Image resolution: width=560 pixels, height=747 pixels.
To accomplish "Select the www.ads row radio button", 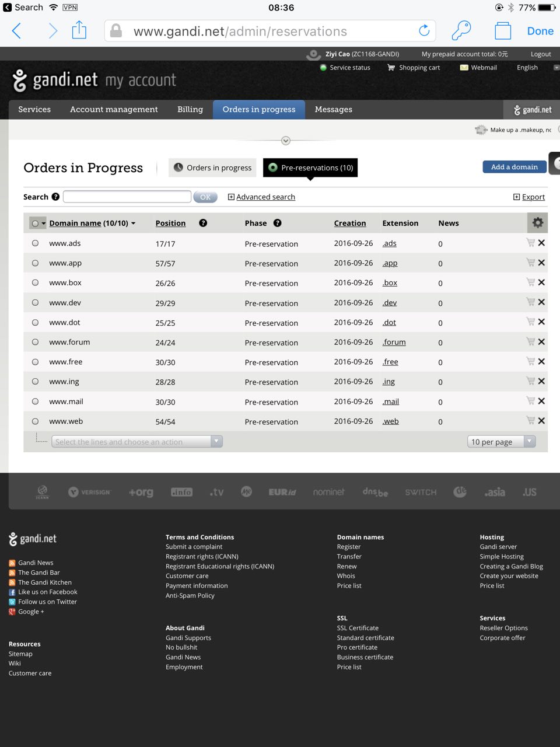I will point(35,243).
